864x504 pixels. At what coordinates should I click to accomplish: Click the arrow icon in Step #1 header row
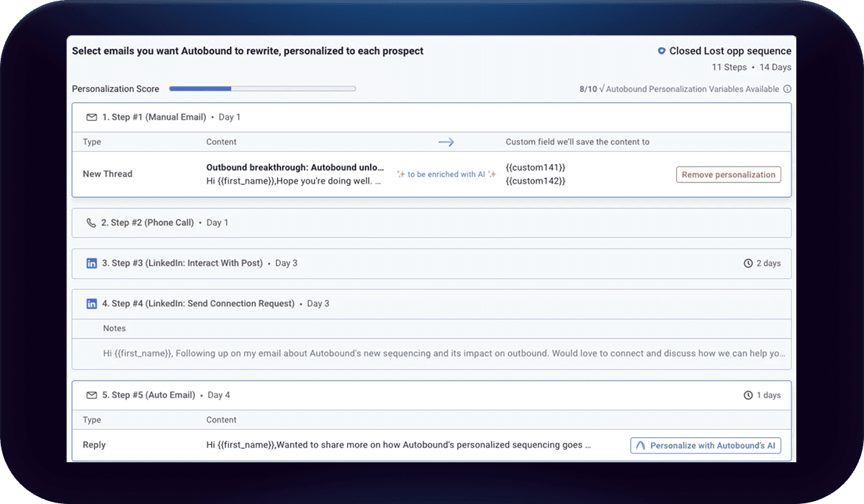coord(446,143)
